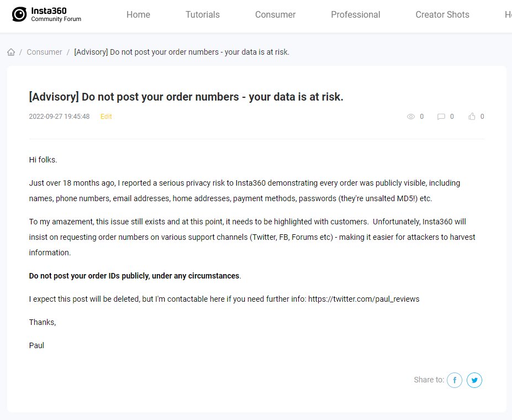Click the Edit link under title
512x420 pixels.
[106, 117]
